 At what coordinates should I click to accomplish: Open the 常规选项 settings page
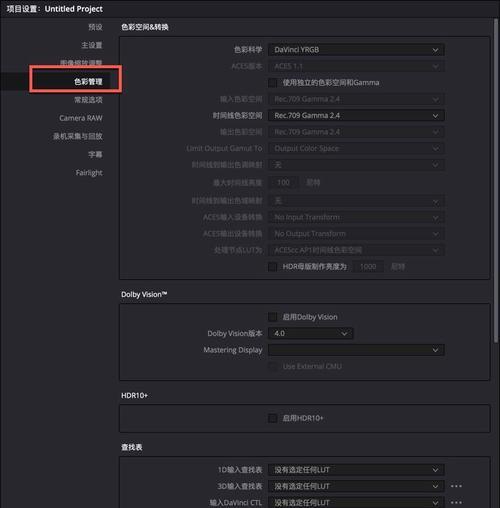[88, 100]
